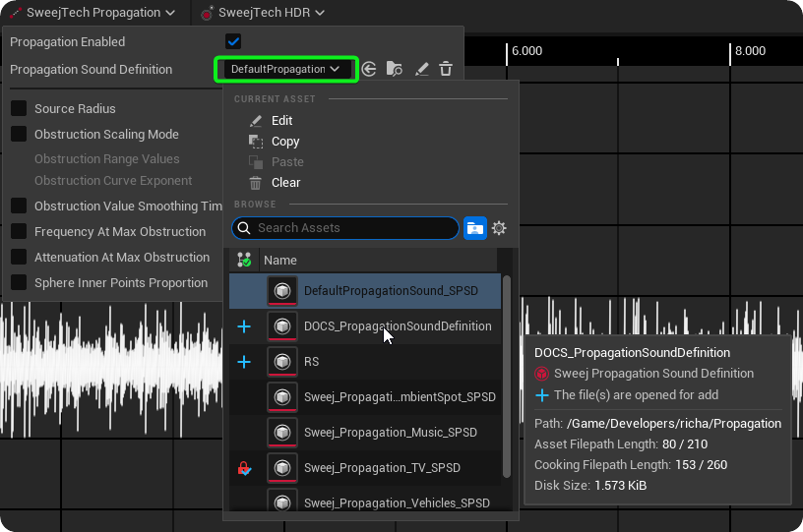This screenshot has height=532, width=803.
Task: Toggle Obstruction Value Smoothing Time checkbox
Action: click(x=19, y=206)
